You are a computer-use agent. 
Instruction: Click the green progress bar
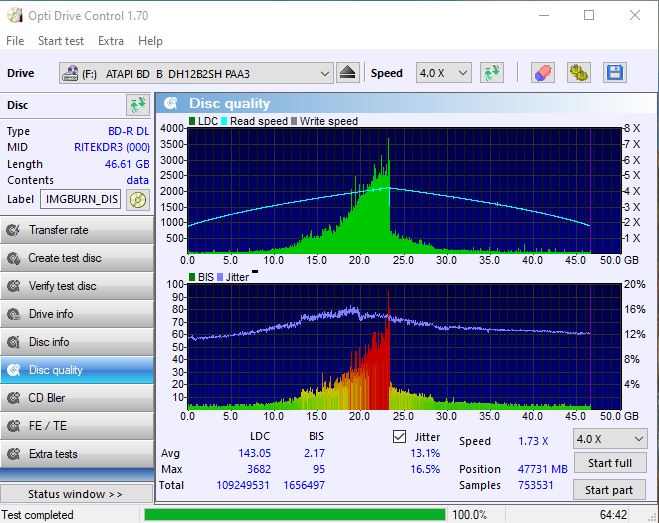(x=294, y=515)
